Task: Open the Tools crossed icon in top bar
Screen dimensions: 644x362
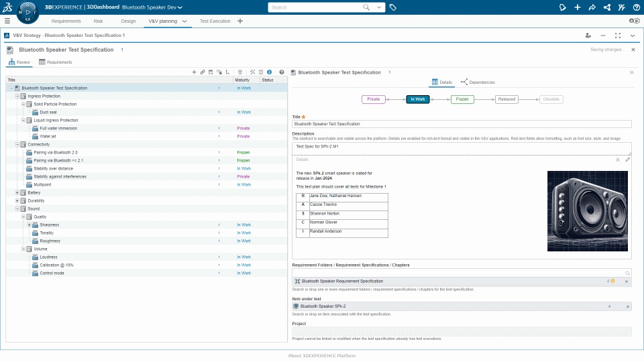Action: pyautogui.click(x=621, y=7)
